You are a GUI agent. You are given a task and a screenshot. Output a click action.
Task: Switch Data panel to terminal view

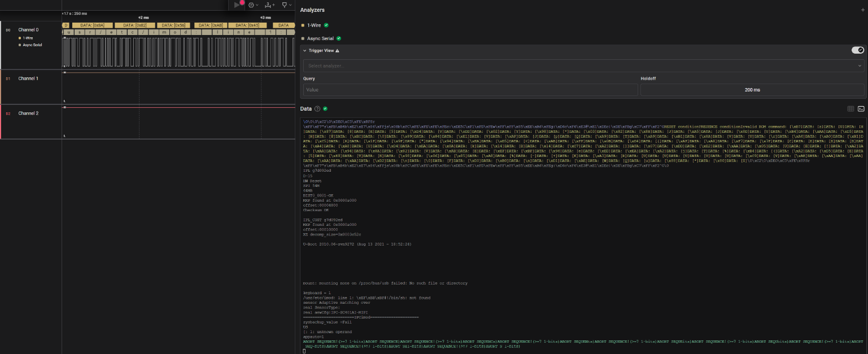(x=861, y=108)
